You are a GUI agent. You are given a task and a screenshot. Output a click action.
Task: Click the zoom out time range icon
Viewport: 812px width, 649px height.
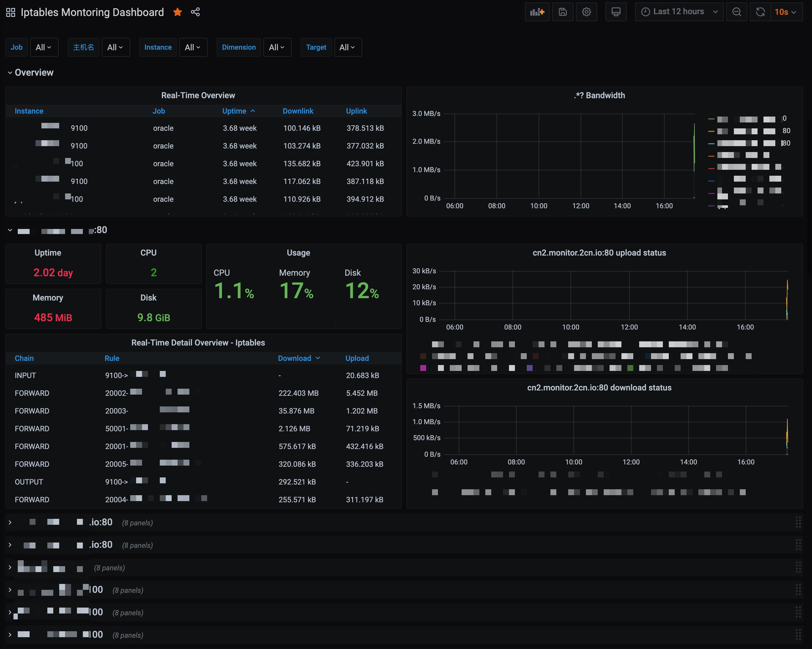[736, 12]
